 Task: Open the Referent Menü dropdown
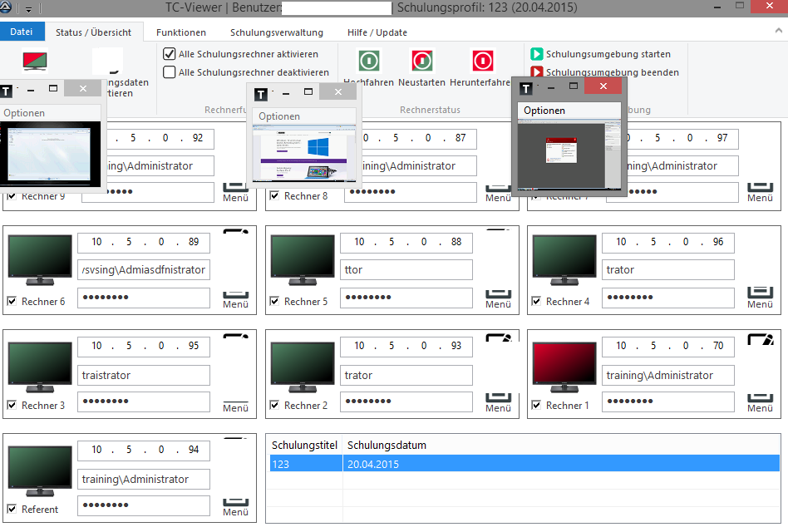click(235, 505)
